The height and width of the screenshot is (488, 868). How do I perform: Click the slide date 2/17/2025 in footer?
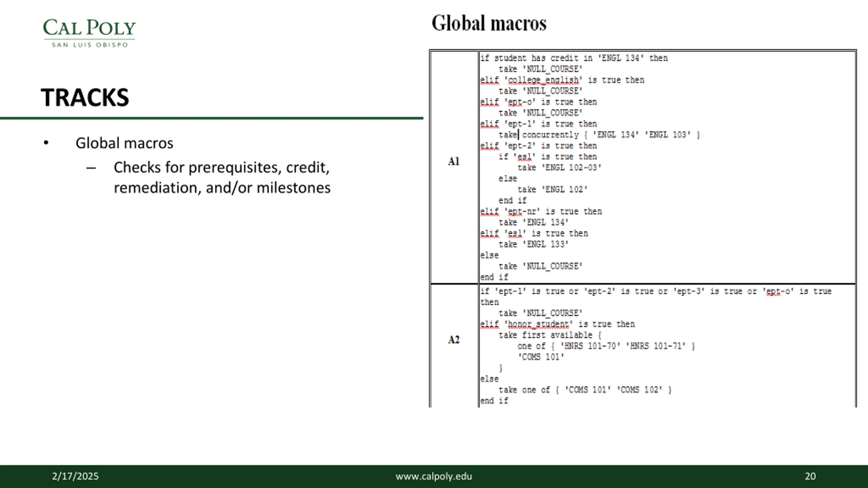(75, 476)
